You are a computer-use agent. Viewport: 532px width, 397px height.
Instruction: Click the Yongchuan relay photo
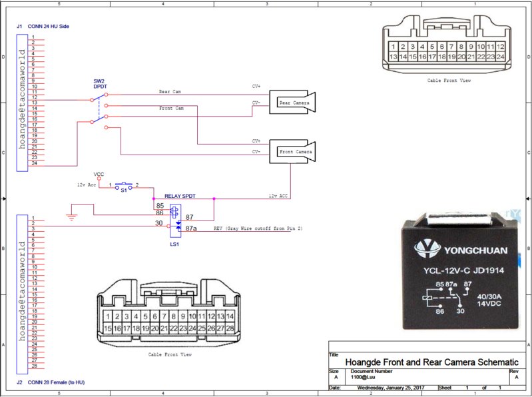coord(459,270)
